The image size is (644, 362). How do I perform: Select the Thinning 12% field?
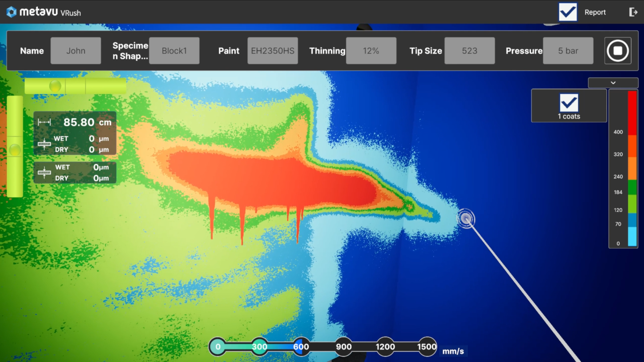371,51
